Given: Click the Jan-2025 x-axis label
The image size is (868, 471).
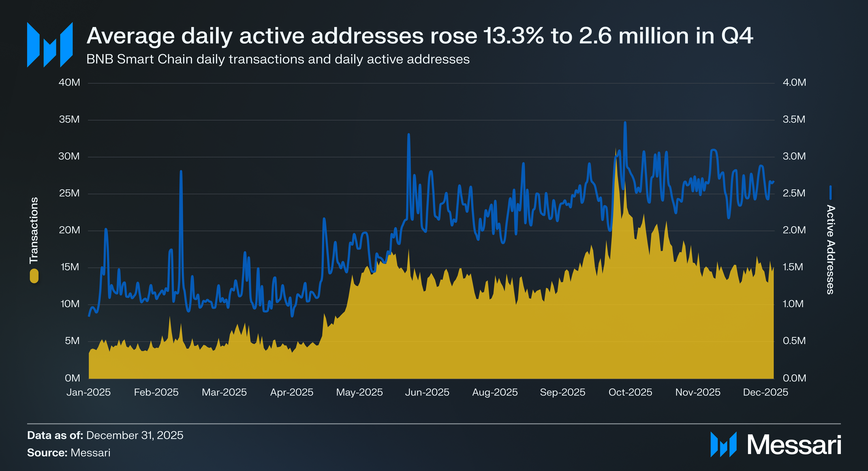Looking at the screenshot, I should click(x=89, y=392).
